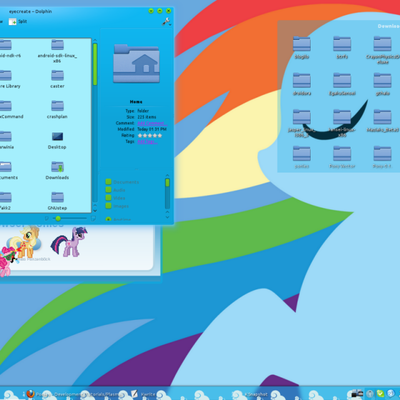Open Dolphin's wrench configure menu

(x=166, y=22)
